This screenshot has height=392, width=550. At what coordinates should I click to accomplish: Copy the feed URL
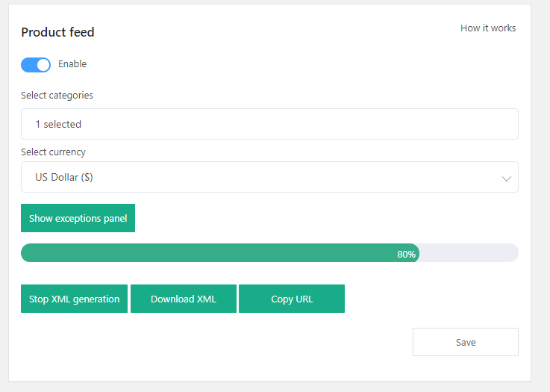(292, 299)
